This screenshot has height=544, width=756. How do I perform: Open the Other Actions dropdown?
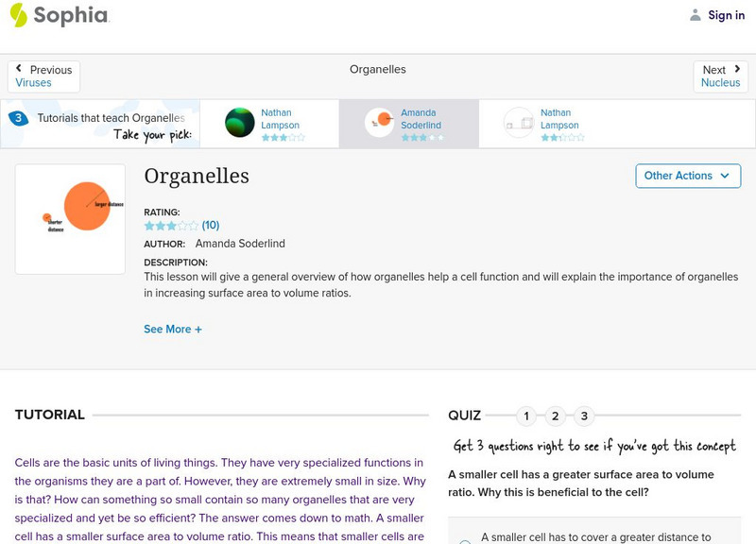(687, 176)
